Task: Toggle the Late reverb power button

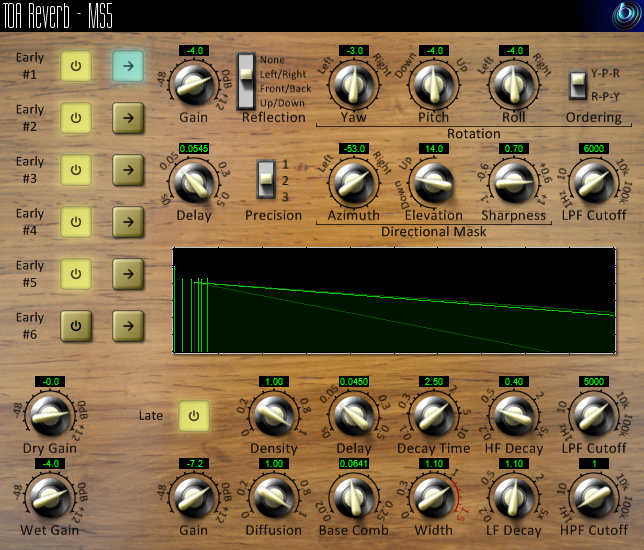Action: tap(194, 416)
